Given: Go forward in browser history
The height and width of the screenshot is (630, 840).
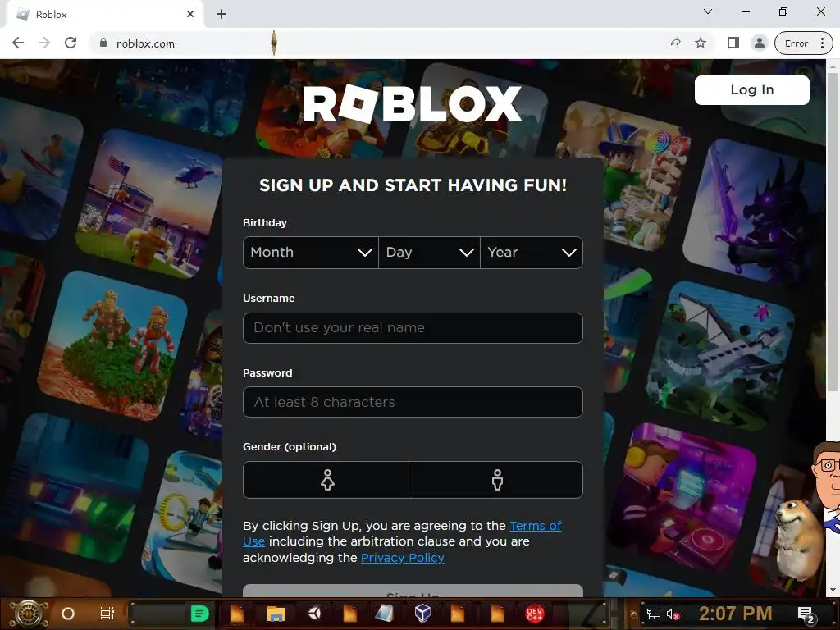Looking at the screenshot, I should click(44, 43).
